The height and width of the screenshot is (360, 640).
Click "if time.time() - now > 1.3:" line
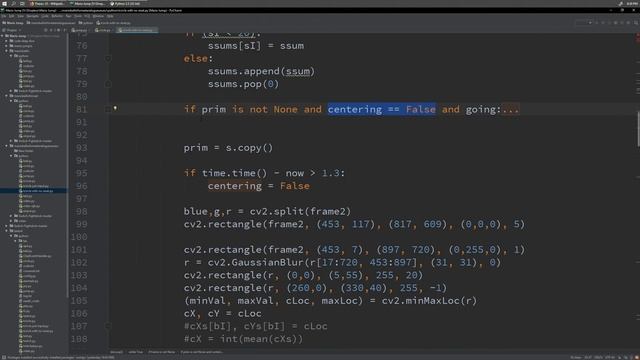coord(264,173)
